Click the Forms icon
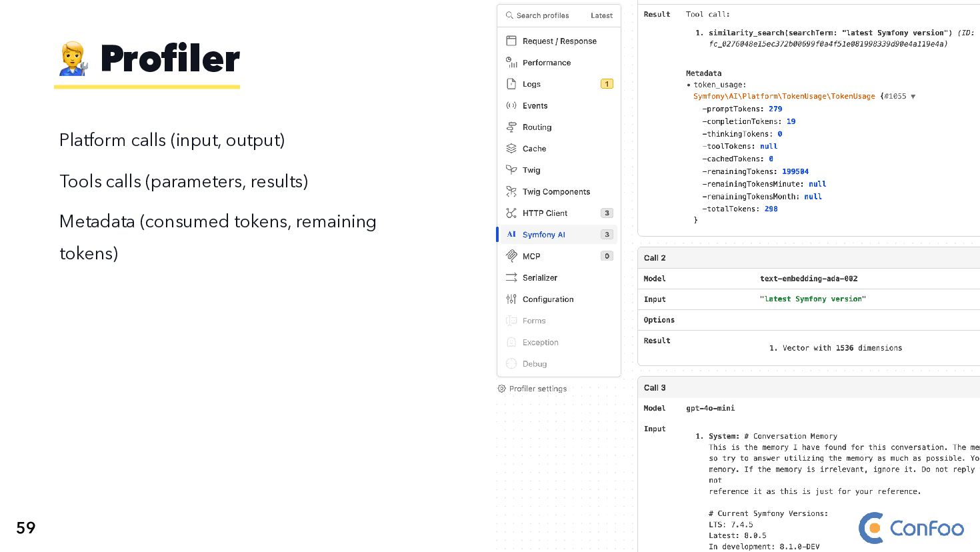Viewport: 980px width, 552px height. pyautogui.click(x=511, y=321)
